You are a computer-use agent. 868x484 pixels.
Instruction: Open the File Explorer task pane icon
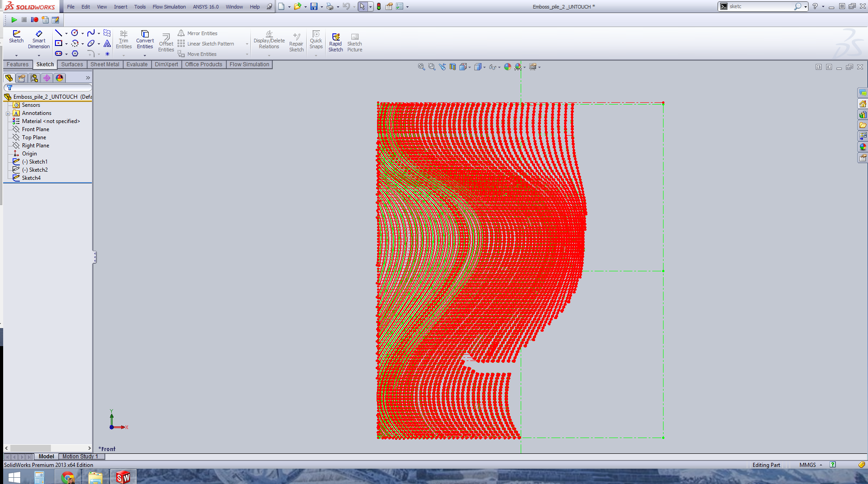pos(863,125)
